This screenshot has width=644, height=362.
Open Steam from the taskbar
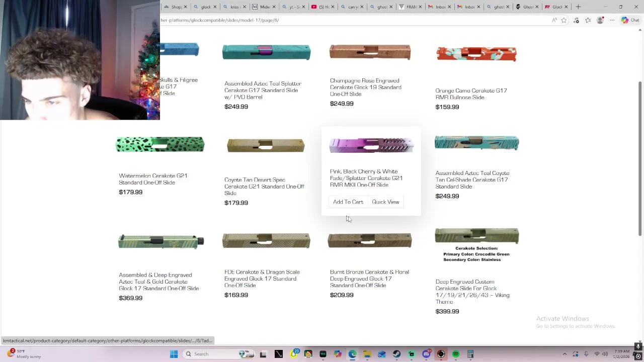click(396, 354)
